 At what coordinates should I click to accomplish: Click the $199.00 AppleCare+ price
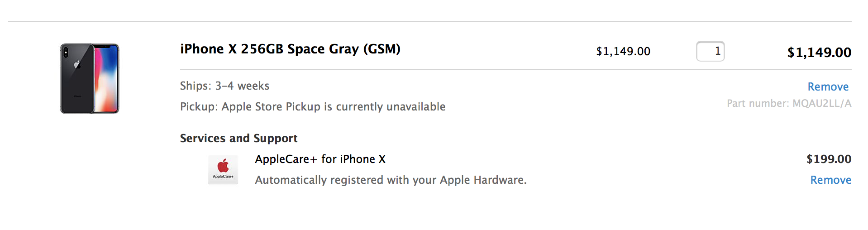coord(829,159)
